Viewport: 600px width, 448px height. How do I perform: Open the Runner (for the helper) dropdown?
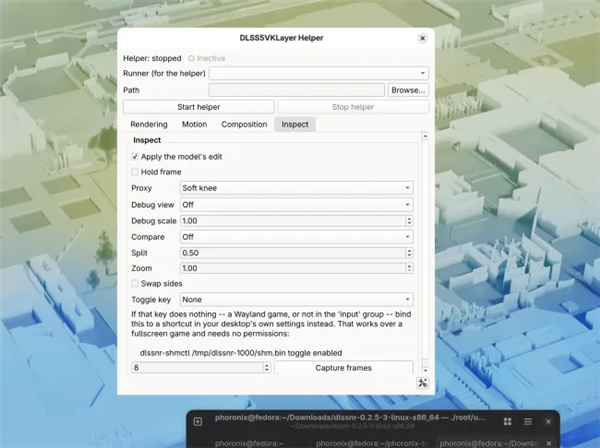tap(319, 73)
